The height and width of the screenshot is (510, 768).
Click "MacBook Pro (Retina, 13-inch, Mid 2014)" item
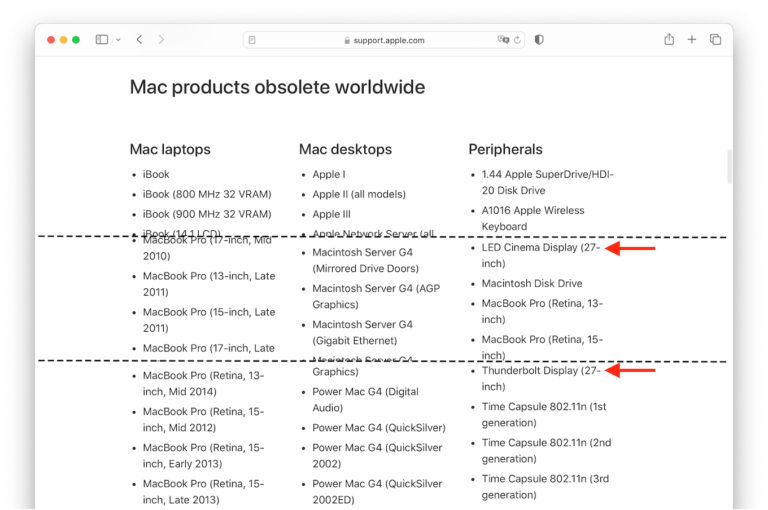pos(203,384)
